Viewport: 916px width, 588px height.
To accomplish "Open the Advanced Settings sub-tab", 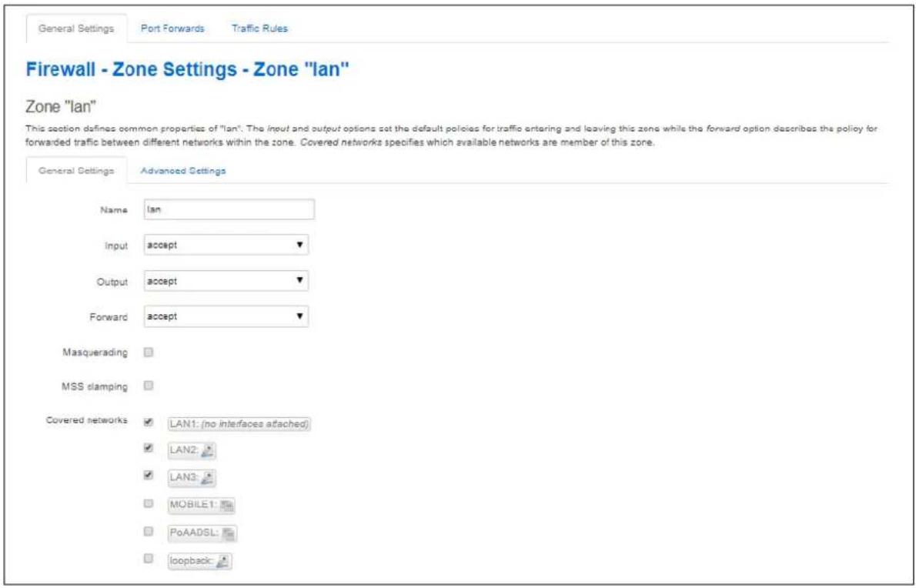I will coord(183,171).
